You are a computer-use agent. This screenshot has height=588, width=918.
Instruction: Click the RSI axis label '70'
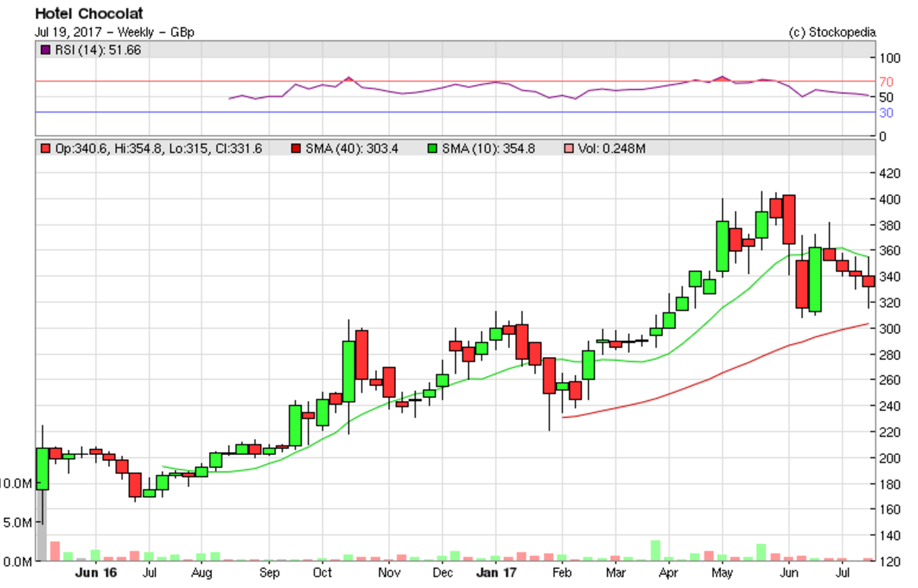click(x=886, y=82)
